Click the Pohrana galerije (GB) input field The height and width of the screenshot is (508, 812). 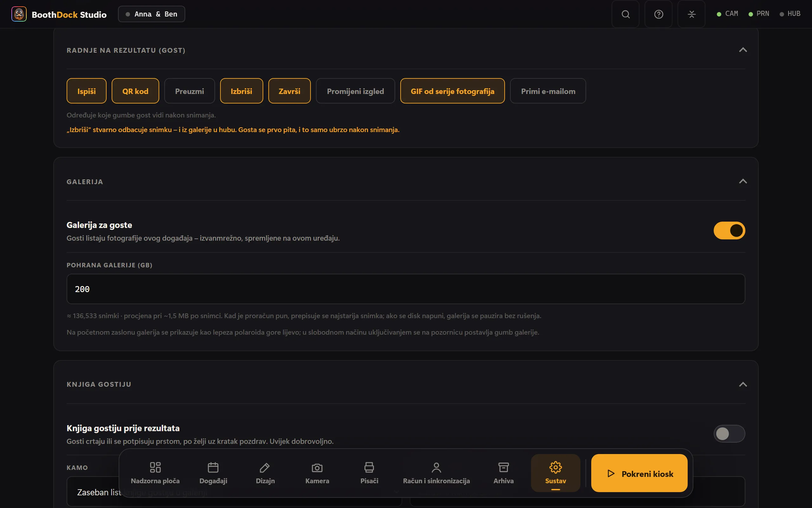pos(406,289)
